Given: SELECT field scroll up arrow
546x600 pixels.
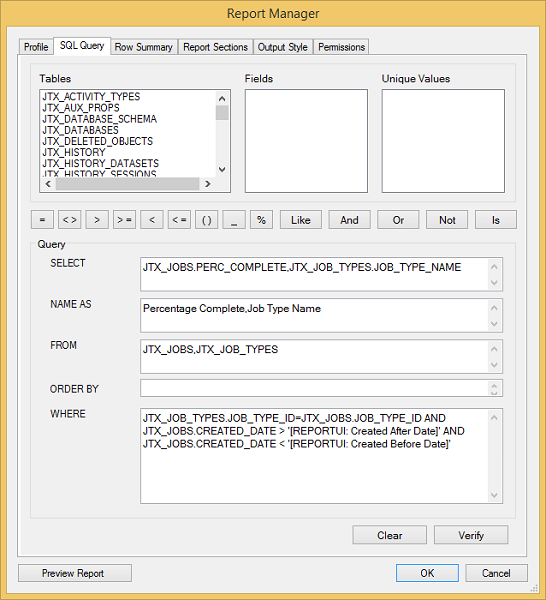Looking at the screenshot, I should click(x=494, y=266).
